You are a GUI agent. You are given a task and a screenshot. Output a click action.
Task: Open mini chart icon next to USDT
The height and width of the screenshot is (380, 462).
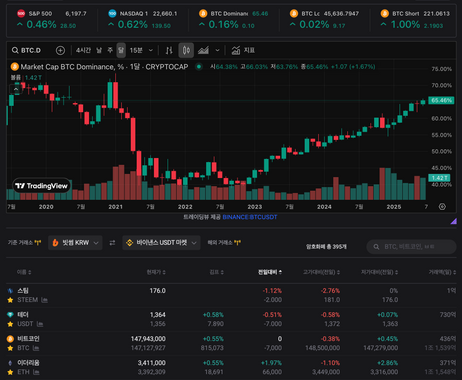coord(40,324)
